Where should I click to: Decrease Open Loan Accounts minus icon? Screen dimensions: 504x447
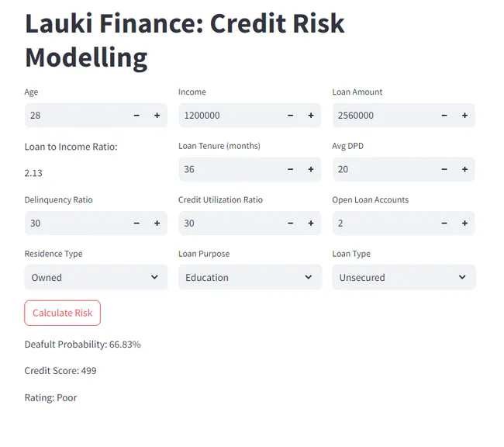[x=444, y=223]
